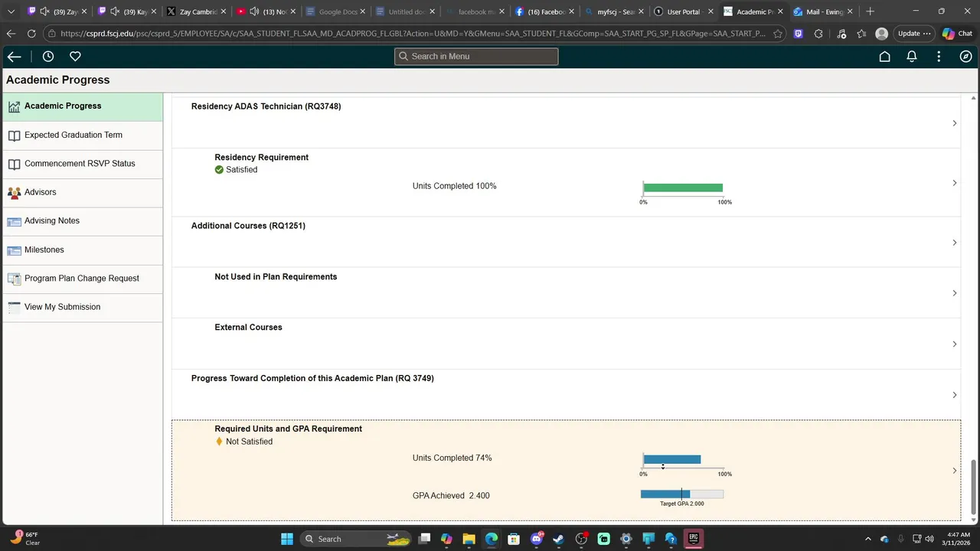980x551 pixels.
Task: Click the blue Units Completed 74% bar
Action: click(672, 460)
